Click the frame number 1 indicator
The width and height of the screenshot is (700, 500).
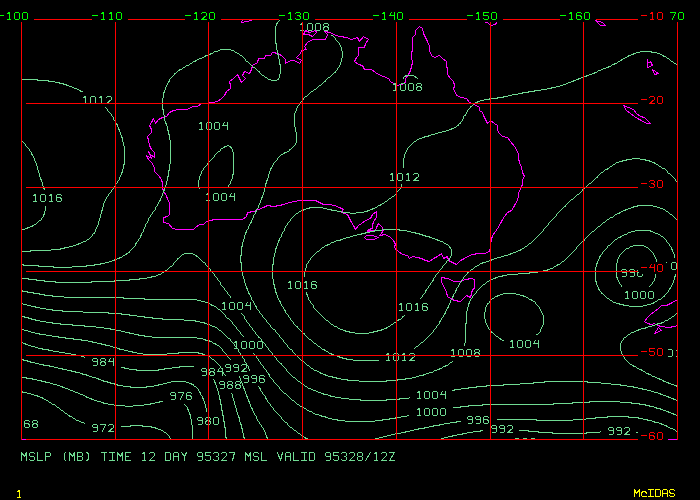pos(18,493)
